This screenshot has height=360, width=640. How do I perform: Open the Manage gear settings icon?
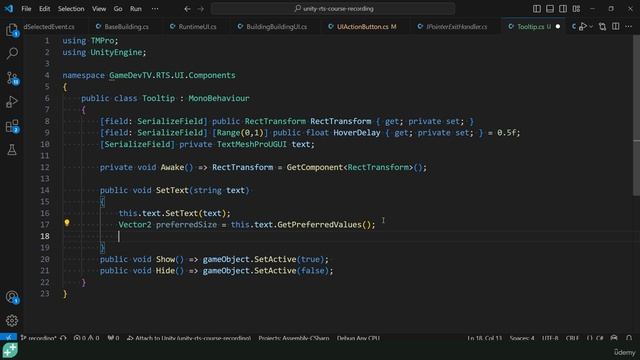[x=12, y=320]
